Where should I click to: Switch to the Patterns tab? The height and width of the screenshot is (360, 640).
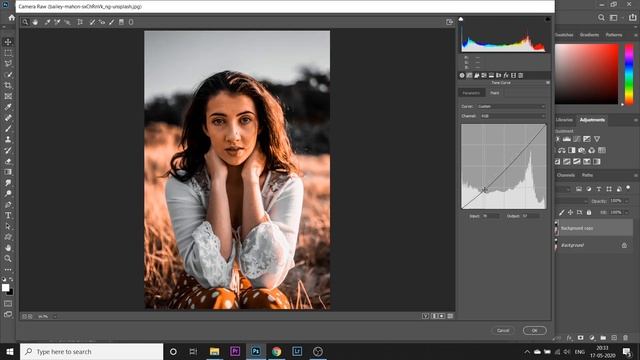[614, 35]
